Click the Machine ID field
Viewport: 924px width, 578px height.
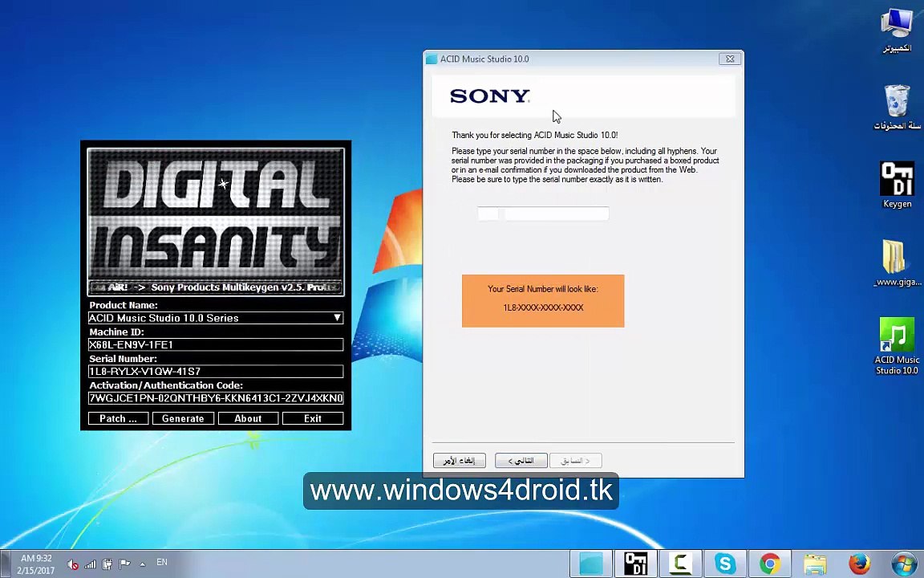click(216, 344)
